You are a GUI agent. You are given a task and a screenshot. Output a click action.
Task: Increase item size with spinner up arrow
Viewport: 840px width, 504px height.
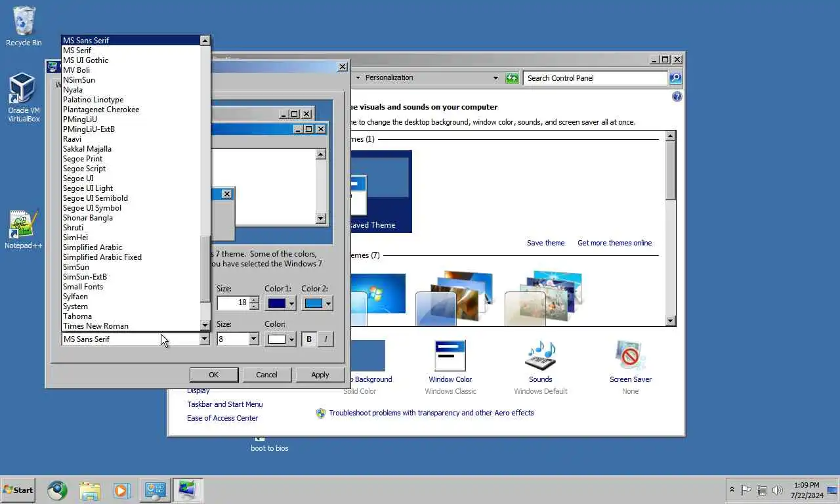click(254, 299)
